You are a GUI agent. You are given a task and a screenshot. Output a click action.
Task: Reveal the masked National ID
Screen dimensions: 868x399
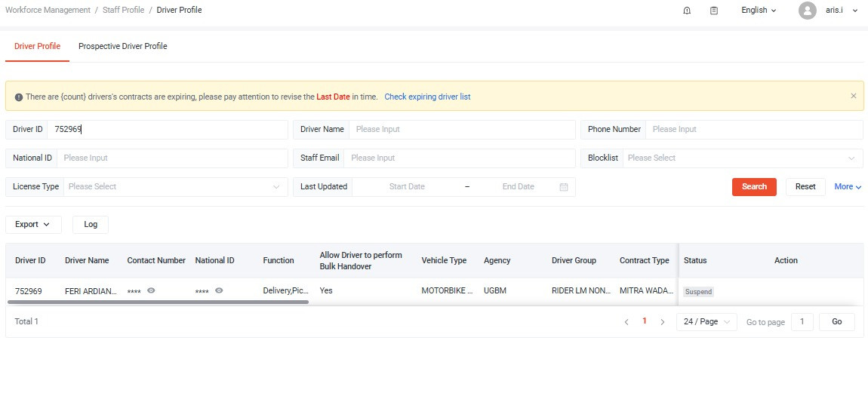pos(219,290)
